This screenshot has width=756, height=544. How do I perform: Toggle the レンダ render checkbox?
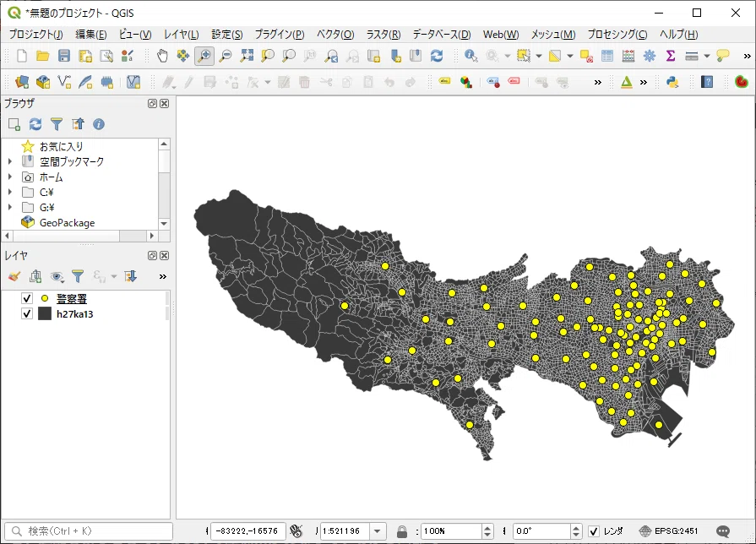[x=594, y=531]
